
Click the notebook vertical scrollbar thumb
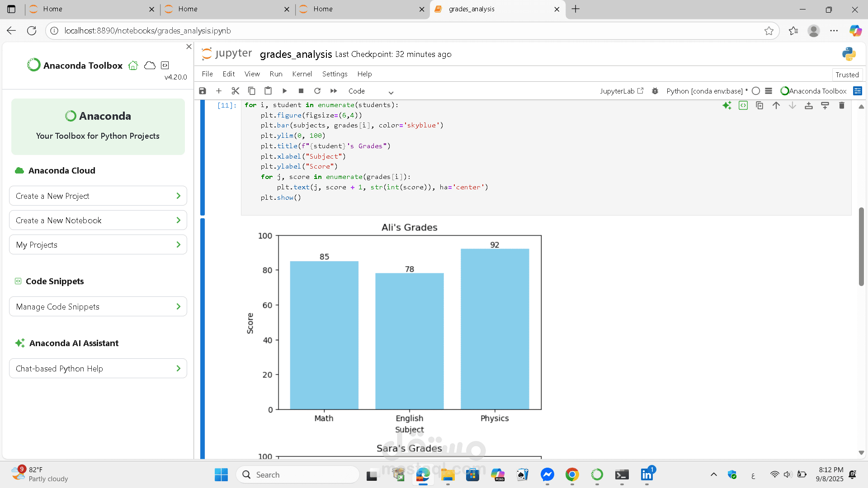(x=861, y=246)
